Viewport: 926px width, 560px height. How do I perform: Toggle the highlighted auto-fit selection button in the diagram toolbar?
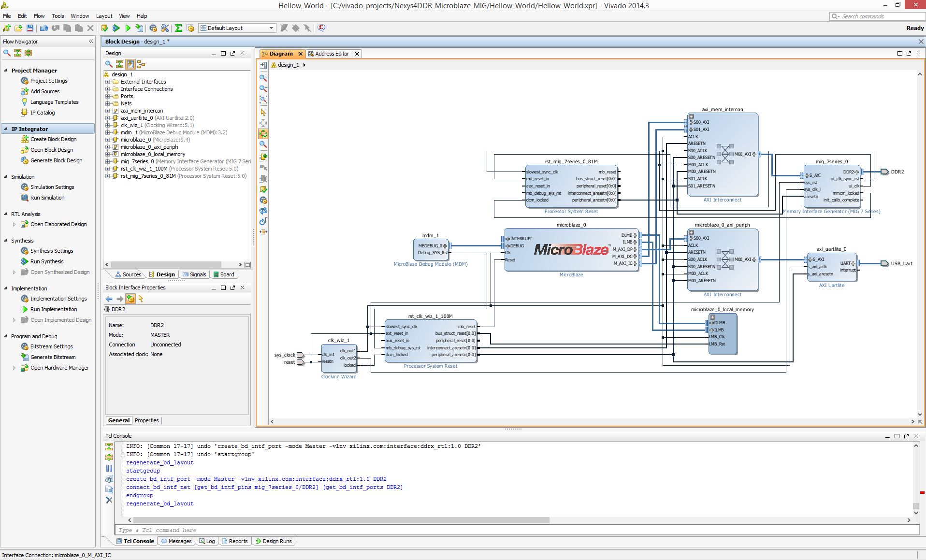[x=263, y=134]
